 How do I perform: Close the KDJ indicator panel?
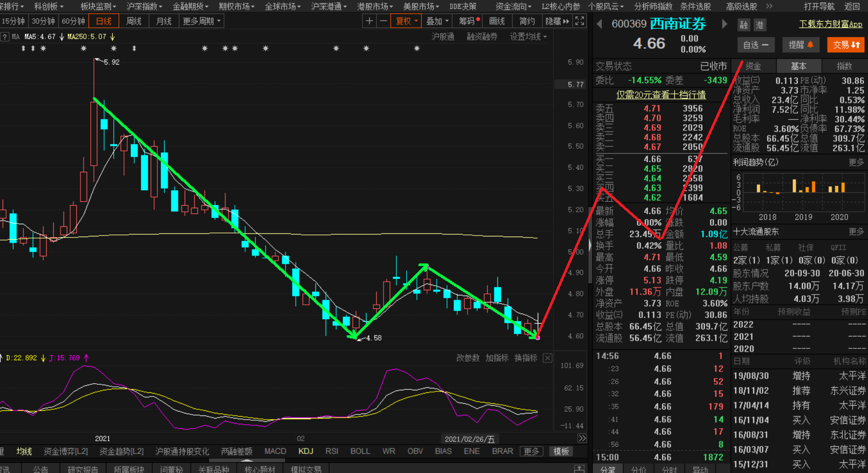548,358
